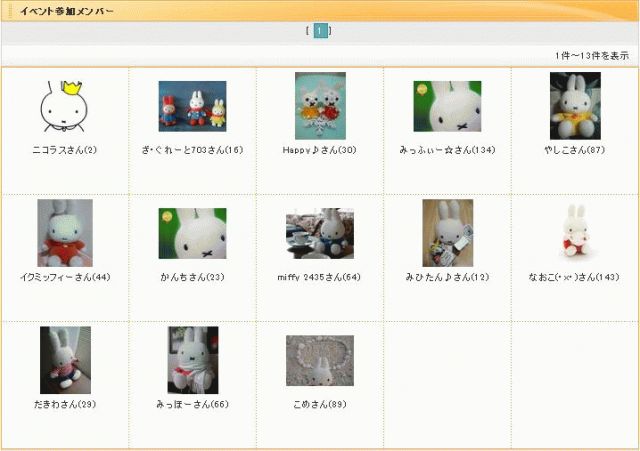Open みっふぃー☆さん's green background avatar
Viewport: 640px width, 451px height.
click(447, 106)
